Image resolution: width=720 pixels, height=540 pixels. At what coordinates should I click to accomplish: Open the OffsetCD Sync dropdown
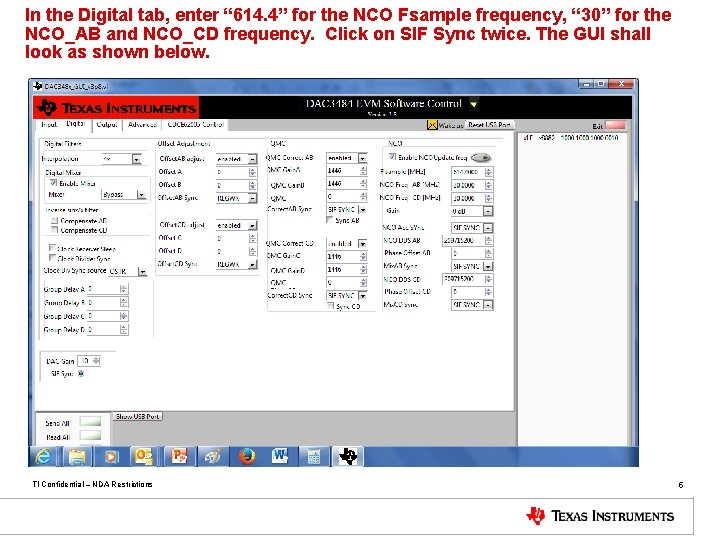pyautogui.click(x=253, y=264)
